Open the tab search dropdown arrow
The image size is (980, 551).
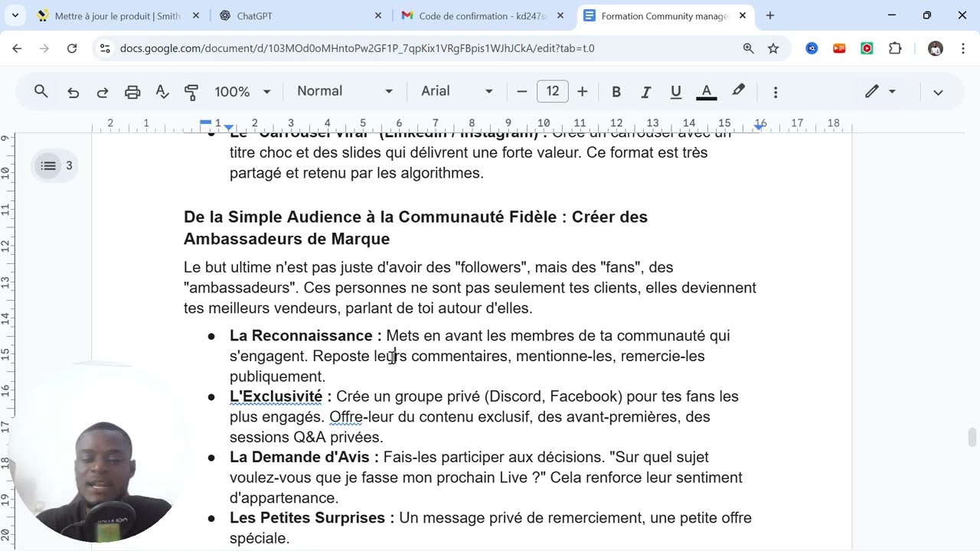15,15
